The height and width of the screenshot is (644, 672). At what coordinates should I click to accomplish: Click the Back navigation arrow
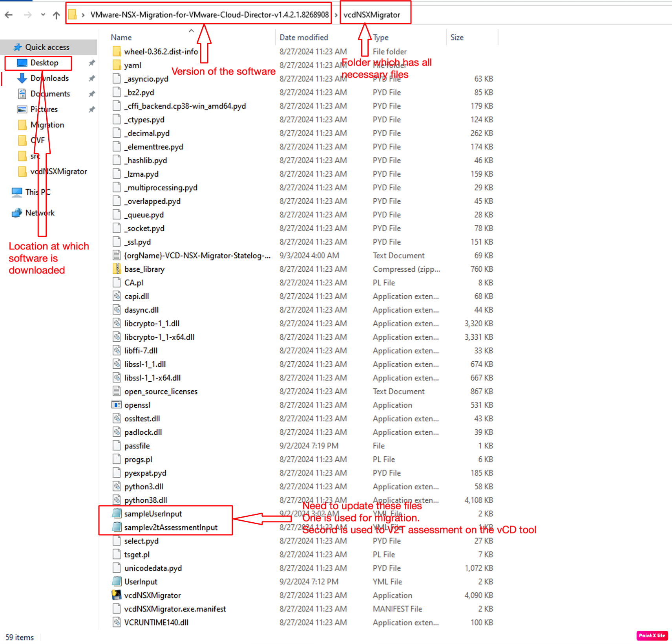(9, 15)
